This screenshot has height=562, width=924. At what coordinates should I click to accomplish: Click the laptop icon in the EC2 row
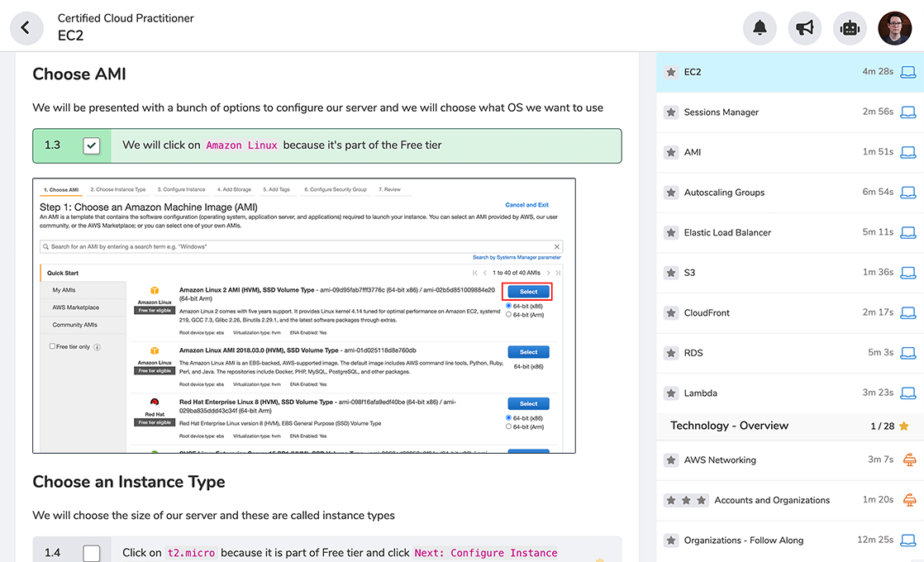pyautogui.click(x=908, y=72)
